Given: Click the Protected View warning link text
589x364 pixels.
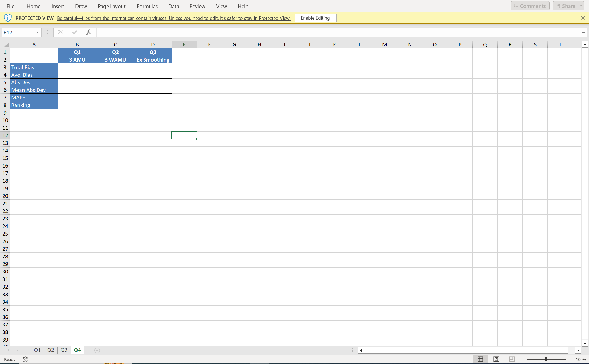Looking at the screenshot, I should pos(174,18).
